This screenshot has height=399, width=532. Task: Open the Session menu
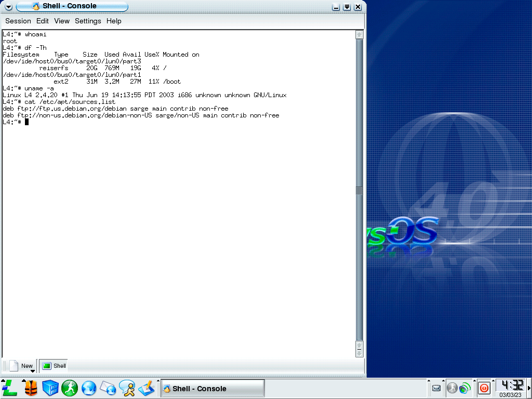click(18, 21)
